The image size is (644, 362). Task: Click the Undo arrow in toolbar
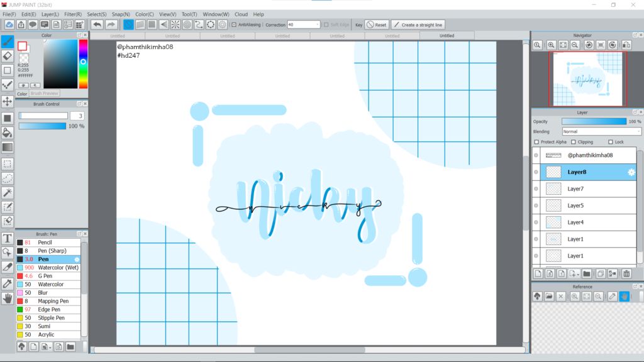[x=97, y=25]
